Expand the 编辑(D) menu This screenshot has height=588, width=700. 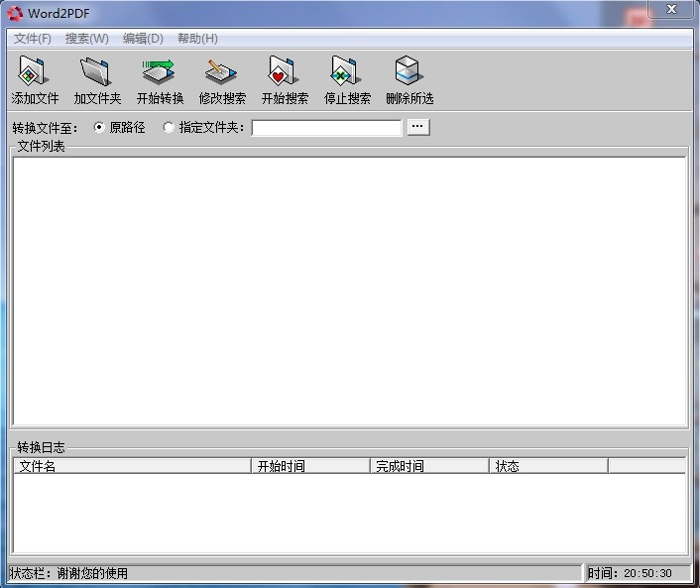[x=143, y=39]
